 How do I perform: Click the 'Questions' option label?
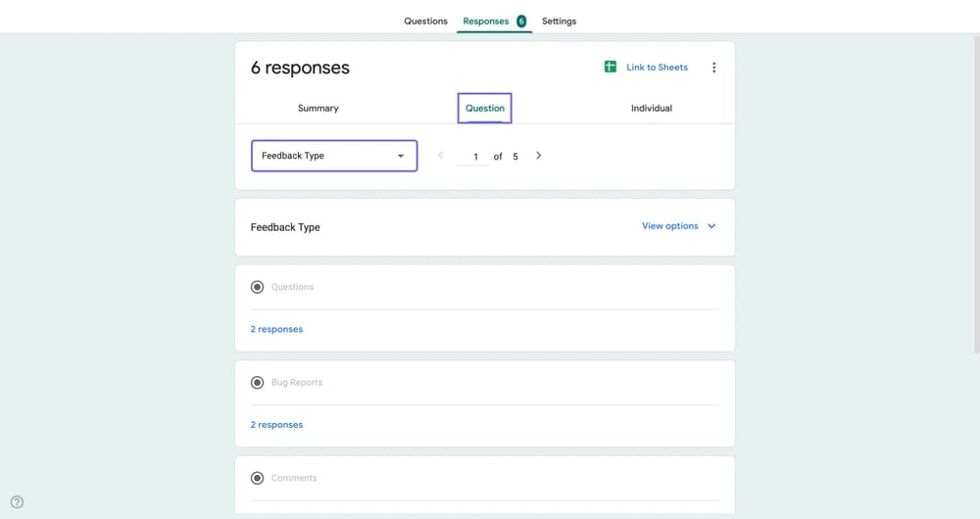[x=292, y=287]
